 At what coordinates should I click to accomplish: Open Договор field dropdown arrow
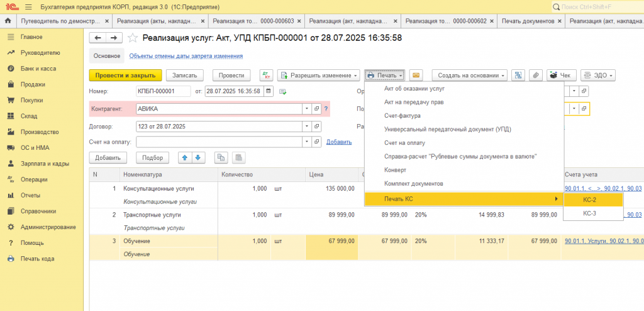tap(307, 127)
